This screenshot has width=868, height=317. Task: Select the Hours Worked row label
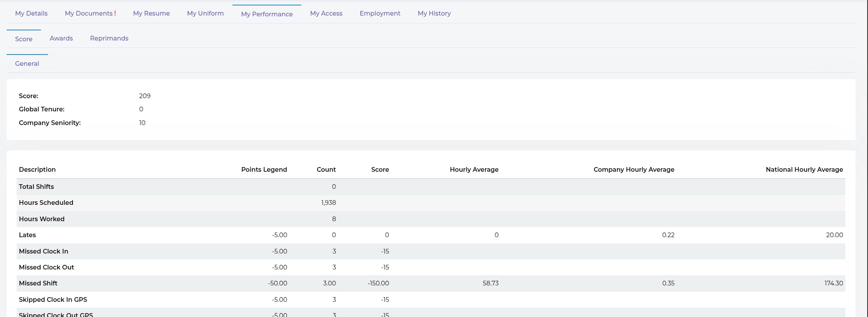tap(42, 219)
